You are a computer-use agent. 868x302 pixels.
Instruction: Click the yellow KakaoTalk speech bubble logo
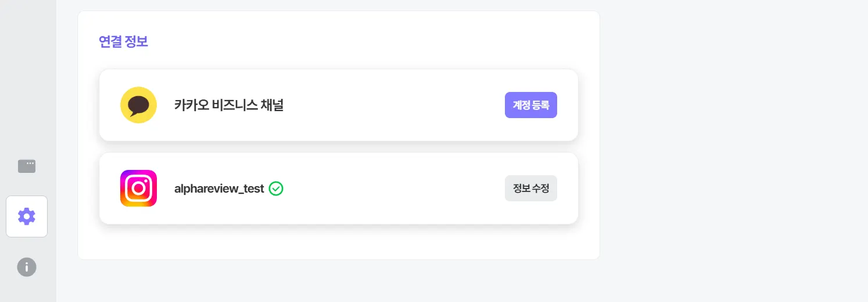tap(138, 105)
